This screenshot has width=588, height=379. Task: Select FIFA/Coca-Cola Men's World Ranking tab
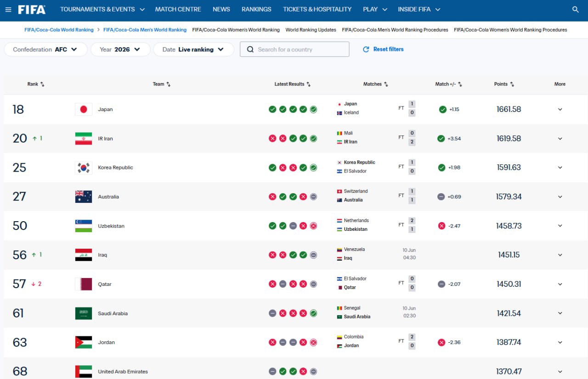pyautogui.click(x=145, y=30)
